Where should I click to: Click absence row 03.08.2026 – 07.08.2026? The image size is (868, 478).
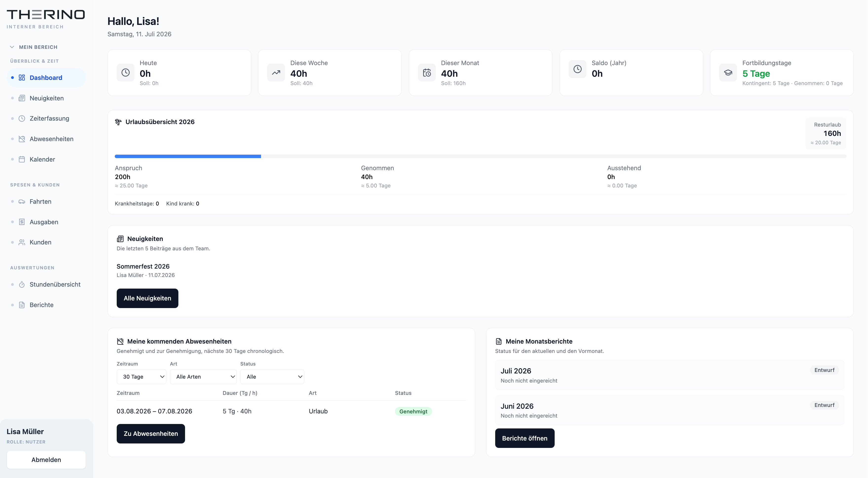(291, 411)
